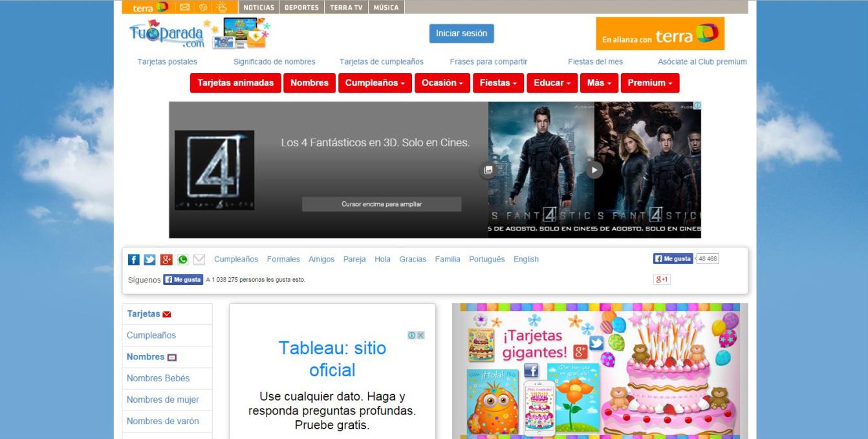Open the MÚSICA tab in Terra bar
The image size is (868, 439).
[386, 7]
